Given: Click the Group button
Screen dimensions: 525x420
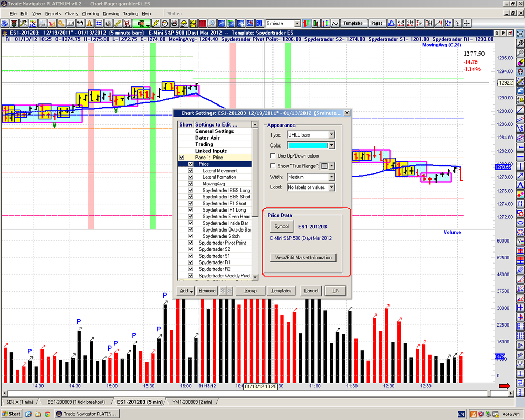Looking at the screenshot, I should pos(250,291).
